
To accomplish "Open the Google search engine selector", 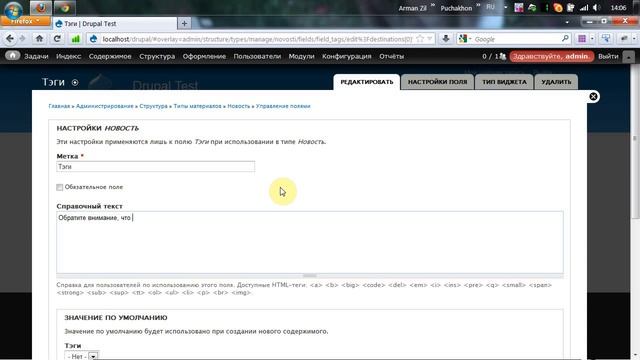I will 465,39.
